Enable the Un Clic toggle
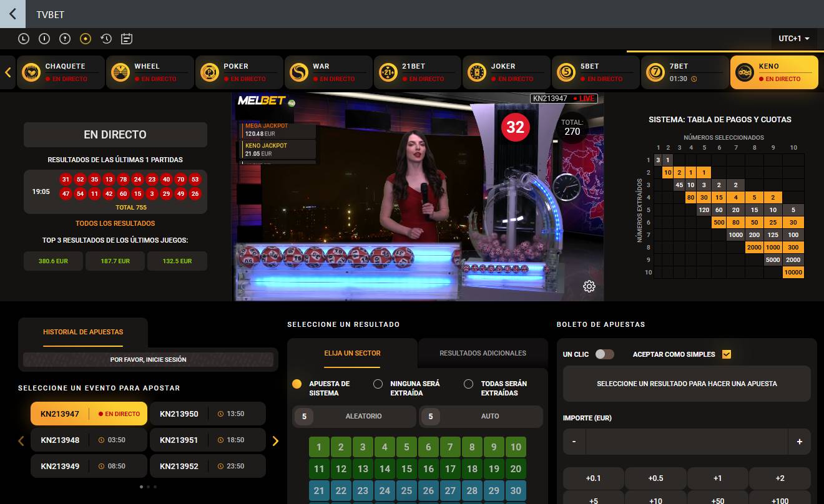Image resolution: width=824 pixels, height=504 pixels. click(604, 354)
